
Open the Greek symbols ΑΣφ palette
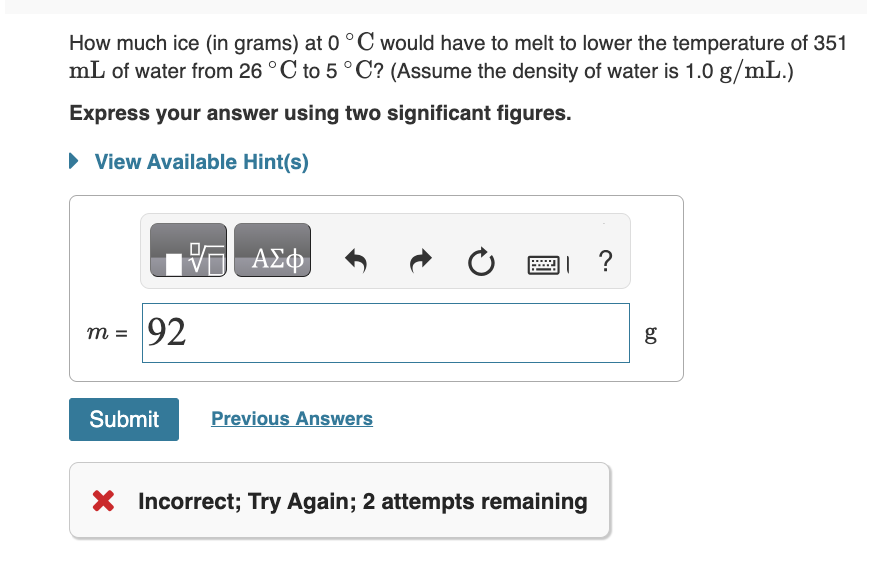pos(272,250)
